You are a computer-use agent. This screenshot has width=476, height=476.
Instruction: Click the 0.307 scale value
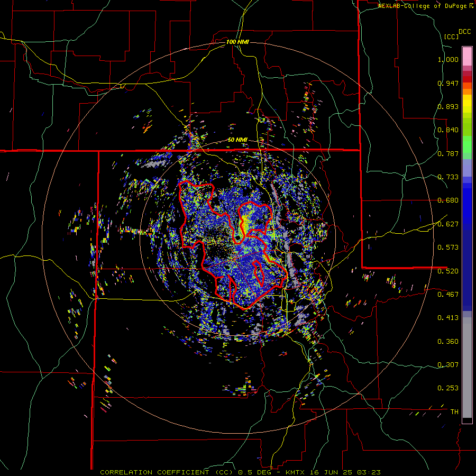448,365
